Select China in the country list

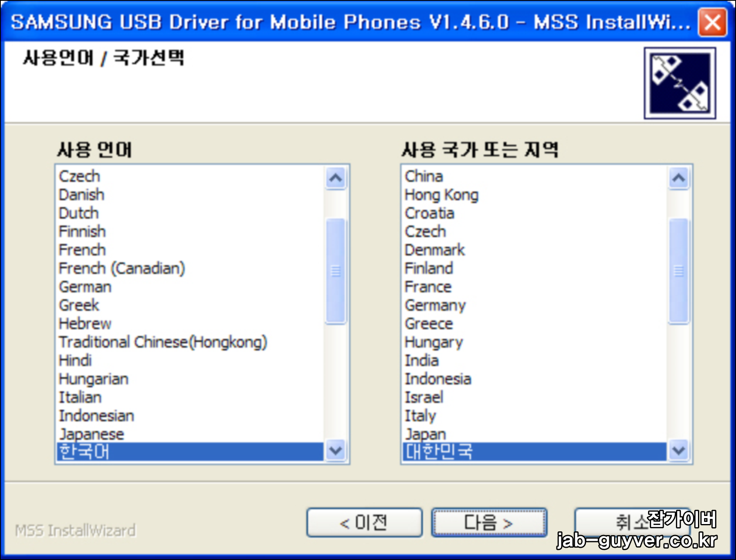click(535, 176)
